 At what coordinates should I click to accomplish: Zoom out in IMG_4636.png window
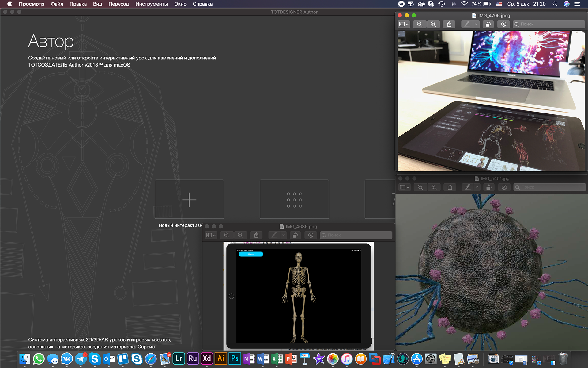(227, 235)
